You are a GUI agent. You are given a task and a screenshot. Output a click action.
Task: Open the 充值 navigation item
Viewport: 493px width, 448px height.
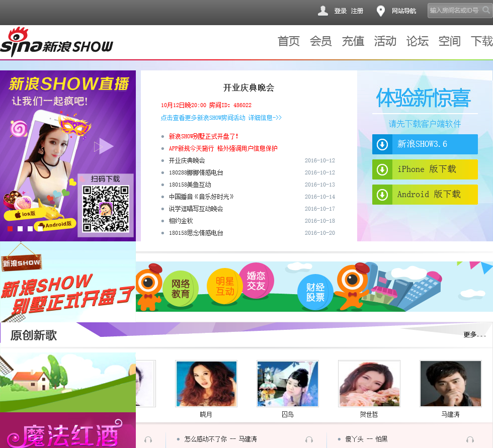[353, 41]
